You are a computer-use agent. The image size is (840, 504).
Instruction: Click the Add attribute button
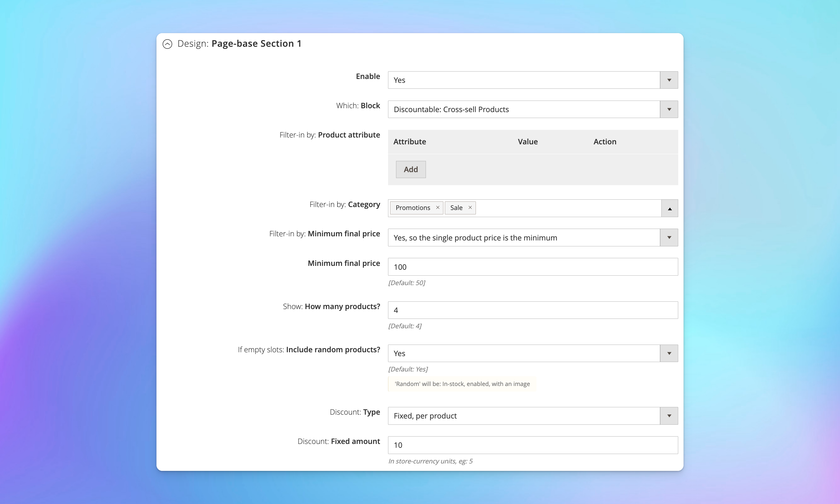(411, 169)
